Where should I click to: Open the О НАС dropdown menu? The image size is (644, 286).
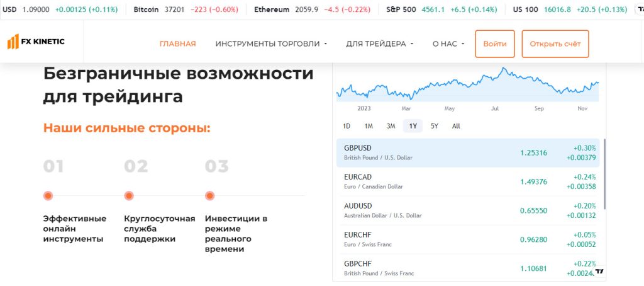pos(448,43)
